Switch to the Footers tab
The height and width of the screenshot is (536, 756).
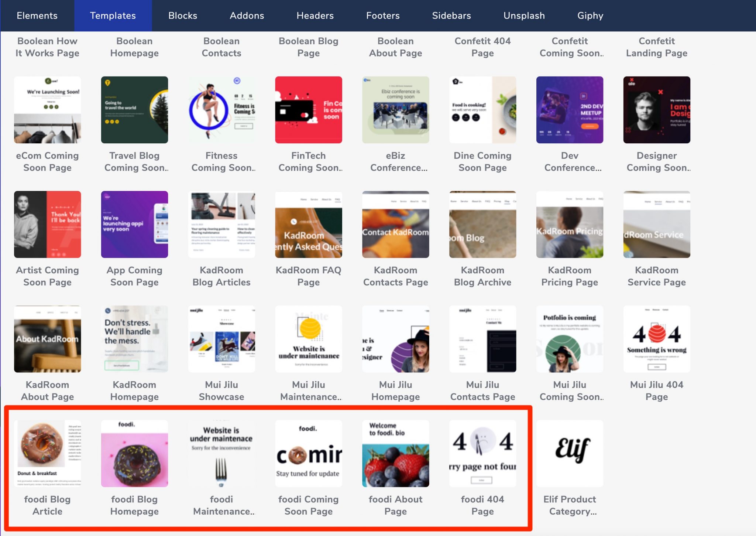pyautogui.click(x=383, y=16)
